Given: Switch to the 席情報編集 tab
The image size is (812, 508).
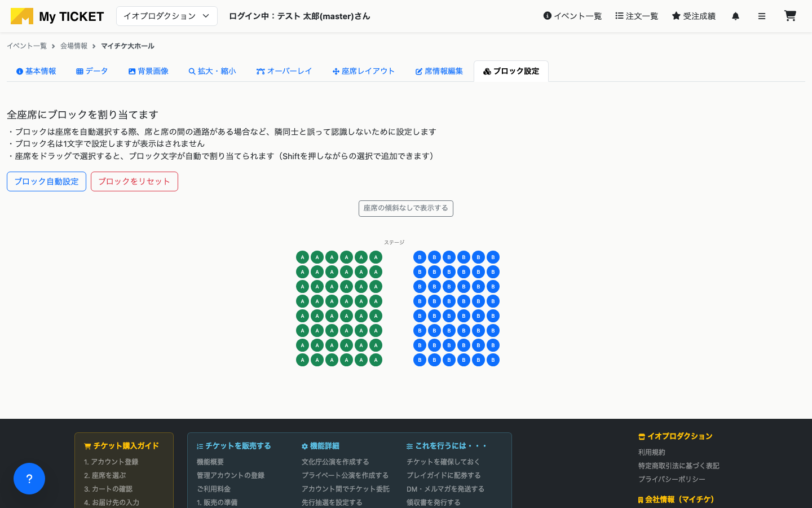Looking at the screenshot, I should point(439,71).
